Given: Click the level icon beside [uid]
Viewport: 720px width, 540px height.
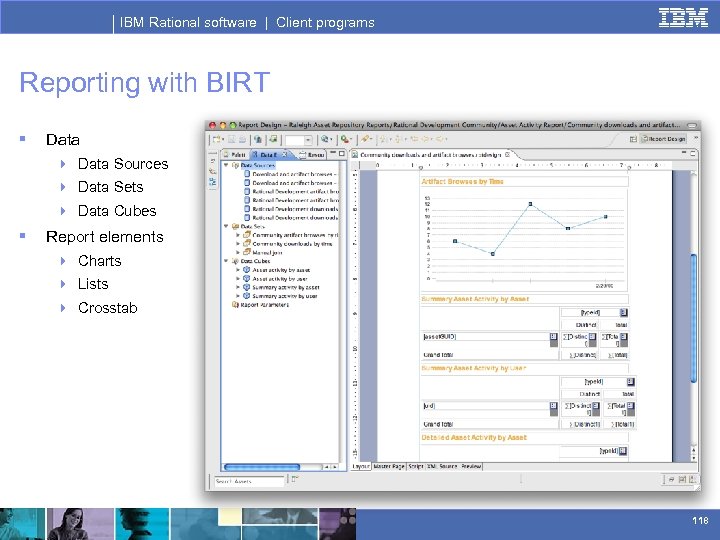Looking at the screenshot, I should (553, 406).
